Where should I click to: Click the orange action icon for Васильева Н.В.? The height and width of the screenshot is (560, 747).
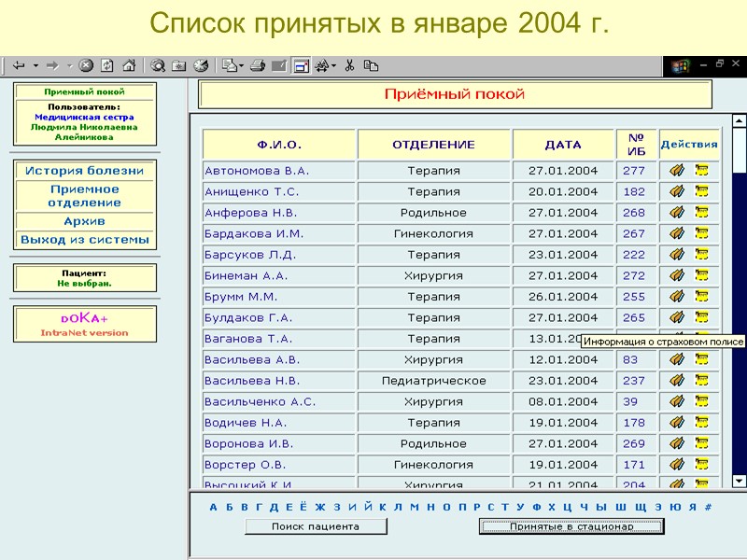677,380
